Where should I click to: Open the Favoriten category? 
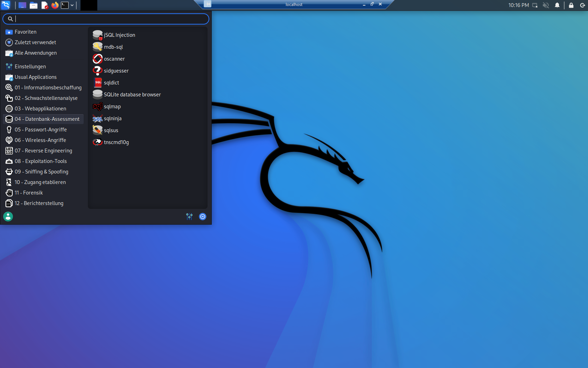click(43, 32)
